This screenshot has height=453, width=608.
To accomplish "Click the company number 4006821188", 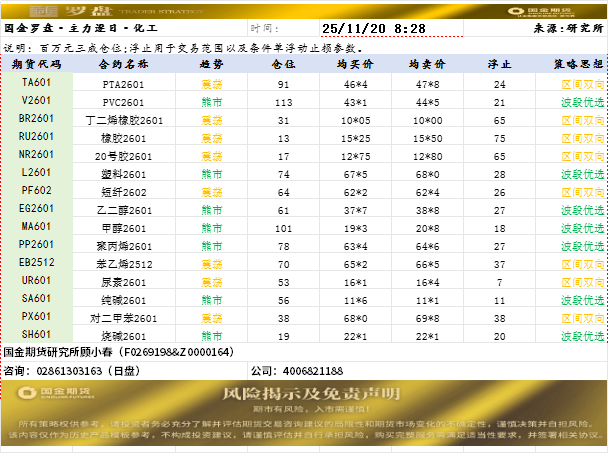I will coord(313,371).
